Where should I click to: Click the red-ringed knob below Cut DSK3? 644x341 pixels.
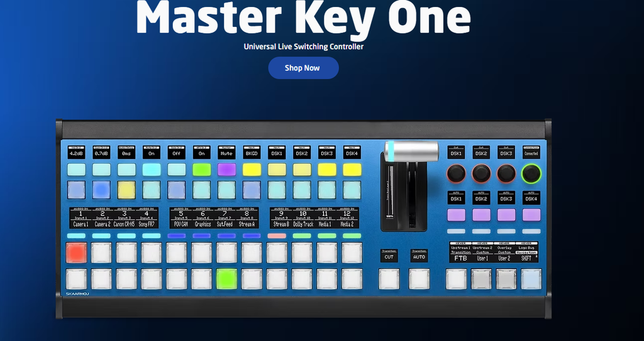[x=506, y=173]
